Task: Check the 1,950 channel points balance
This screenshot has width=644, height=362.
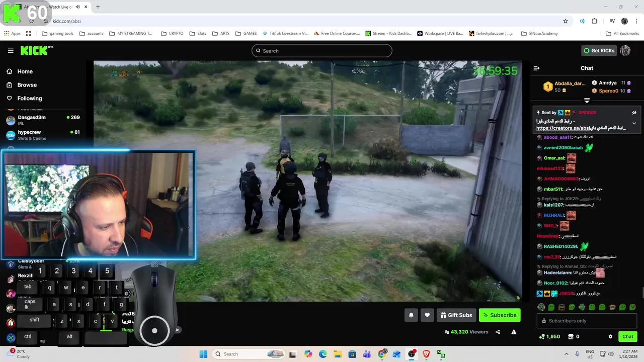Action: [549, 336]
